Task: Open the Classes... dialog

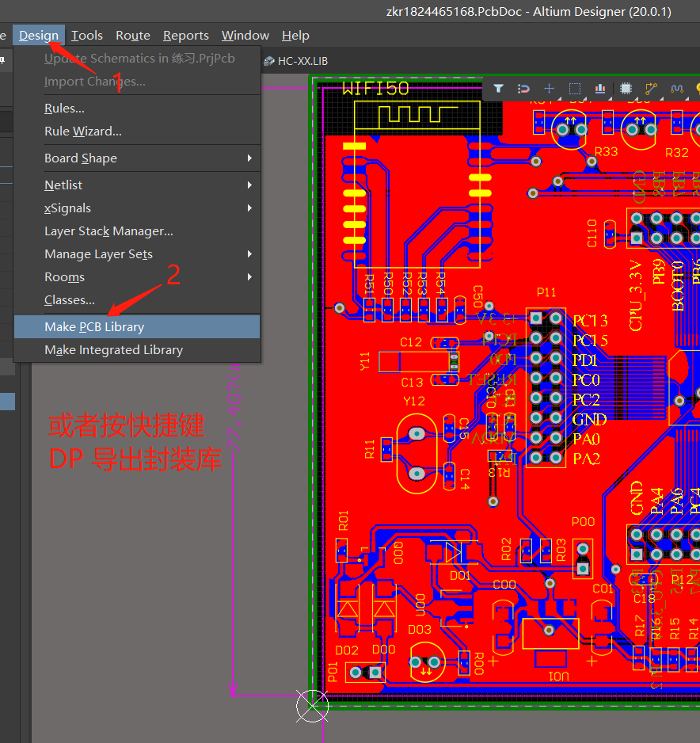Action: 137,300
